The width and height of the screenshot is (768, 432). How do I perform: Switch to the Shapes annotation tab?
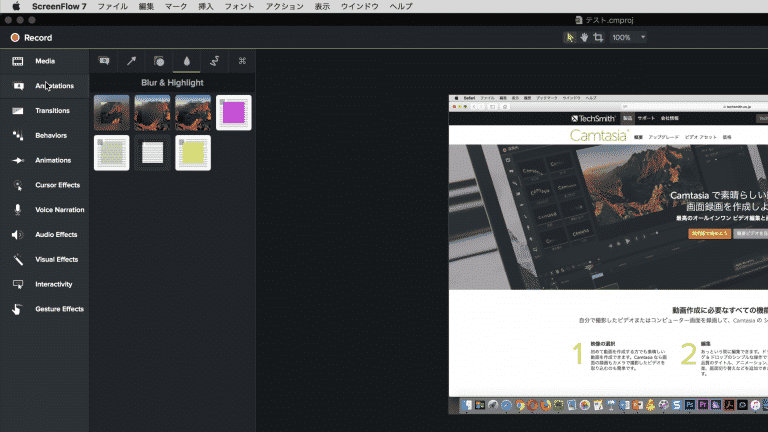pos(159,61)
